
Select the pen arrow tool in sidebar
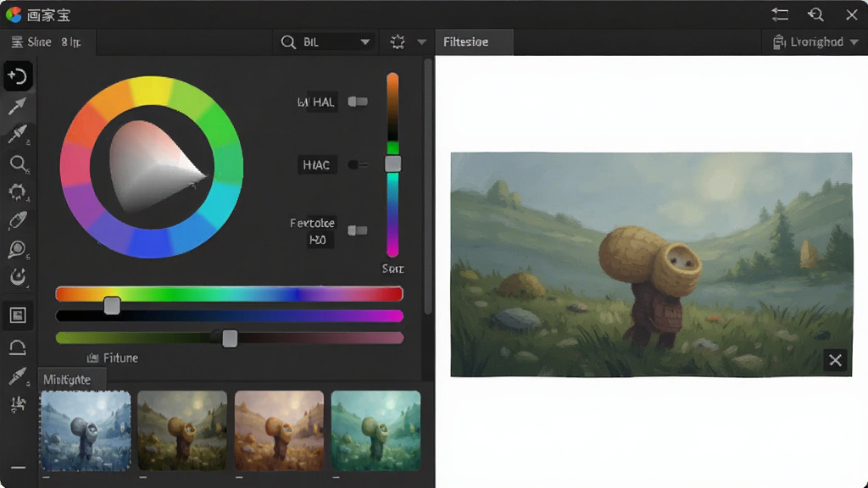[17, 106]
